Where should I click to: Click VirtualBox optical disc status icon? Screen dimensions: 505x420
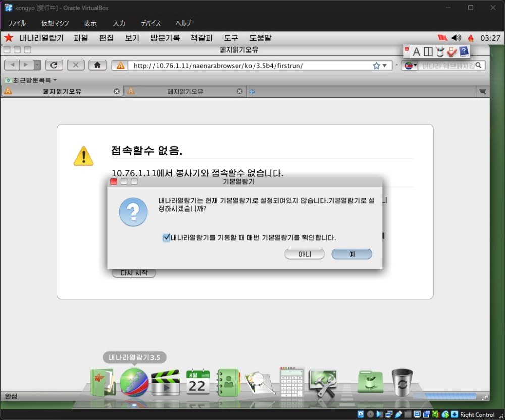tap(370, 414)
